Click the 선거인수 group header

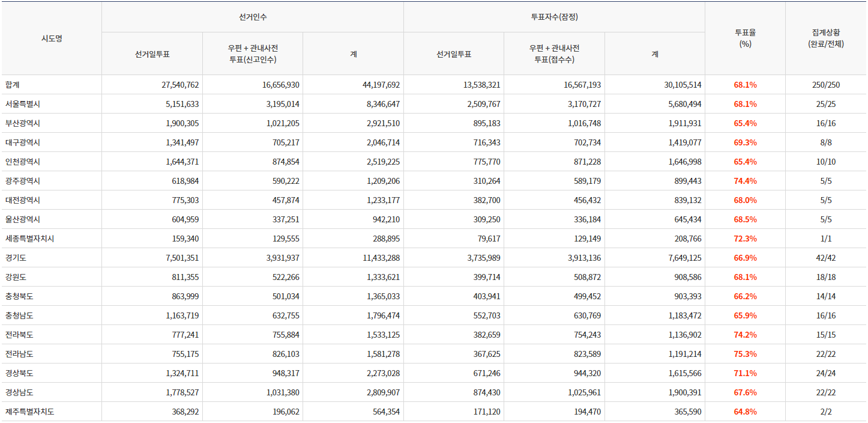pos(253,17)
